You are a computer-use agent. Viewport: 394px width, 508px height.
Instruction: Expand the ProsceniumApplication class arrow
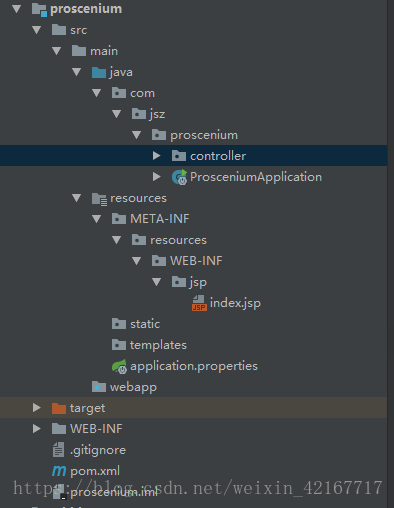tap(157, 177)
